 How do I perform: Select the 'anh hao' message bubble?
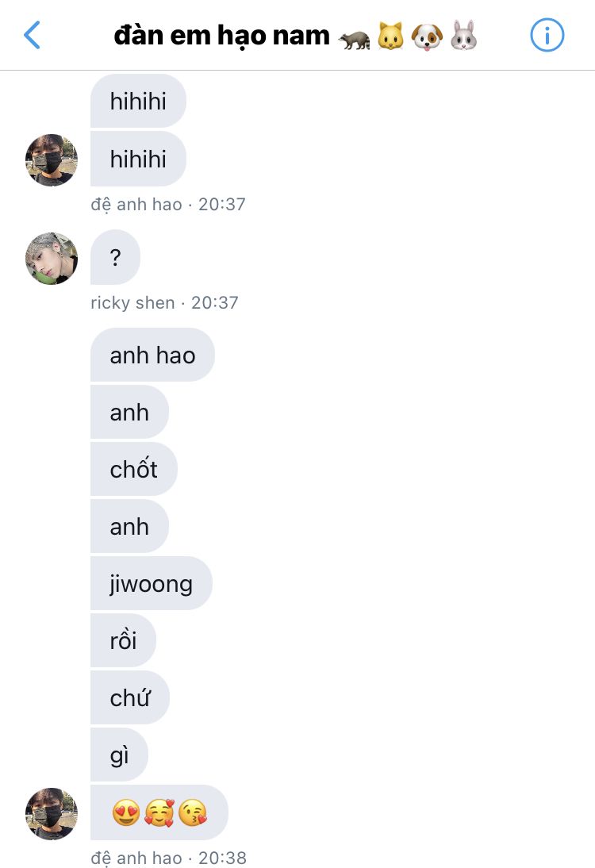click(x=152, y=355)
